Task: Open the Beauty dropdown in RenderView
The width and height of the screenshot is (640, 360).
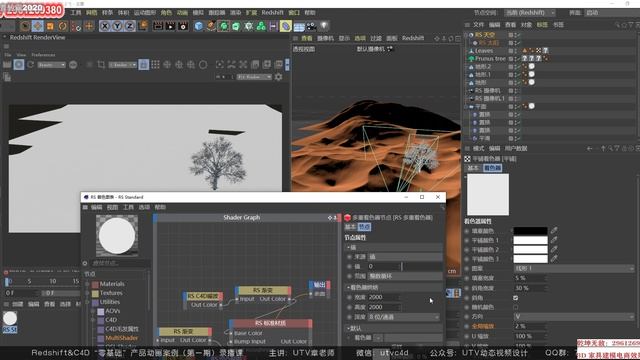Action: tap(51, 65)
